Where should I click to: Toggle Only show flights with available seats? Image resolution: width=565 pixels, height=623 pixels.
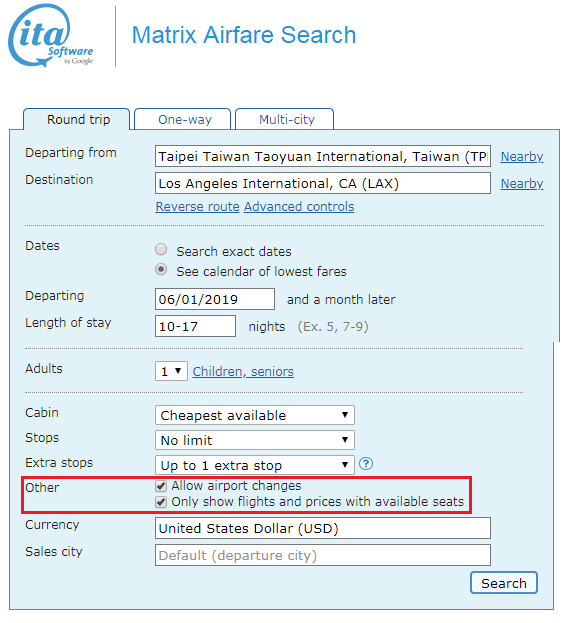tap(161, 502)
